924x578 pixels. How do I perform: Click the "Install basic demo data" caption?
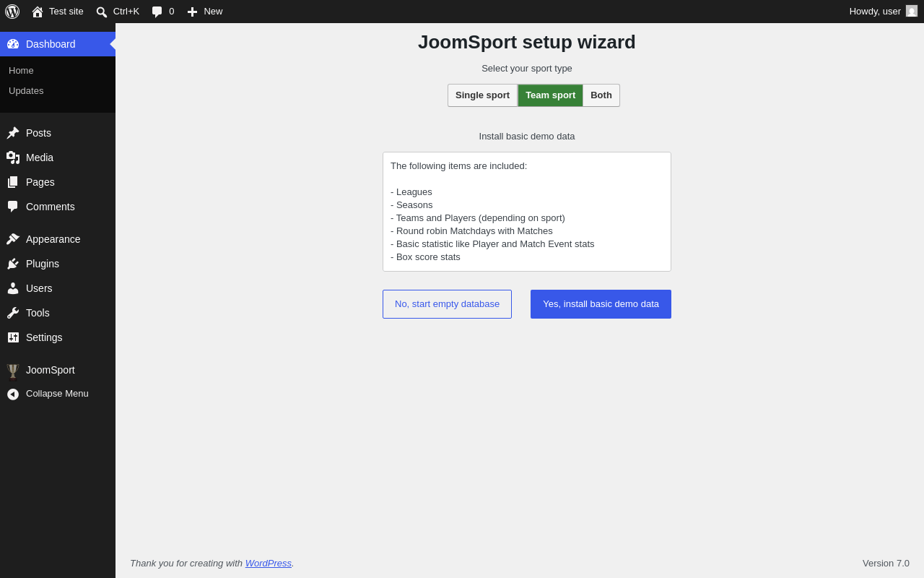click(527, 137)
